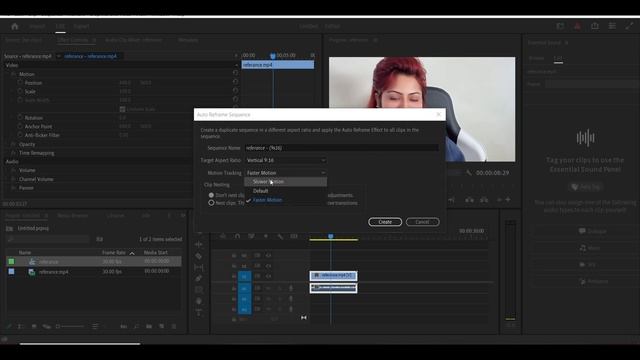Switch to the Edit workspace tab

(x=60, y=26)
